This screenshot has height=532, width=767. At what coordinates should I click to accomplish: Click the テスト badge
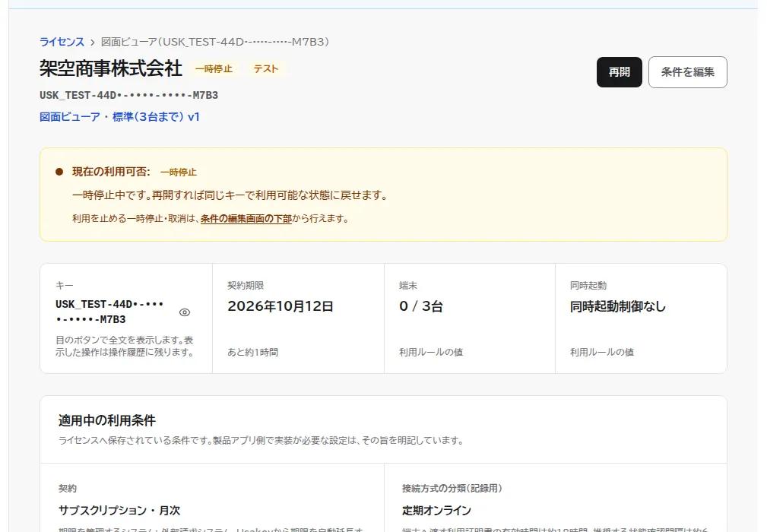click(265, 69)
